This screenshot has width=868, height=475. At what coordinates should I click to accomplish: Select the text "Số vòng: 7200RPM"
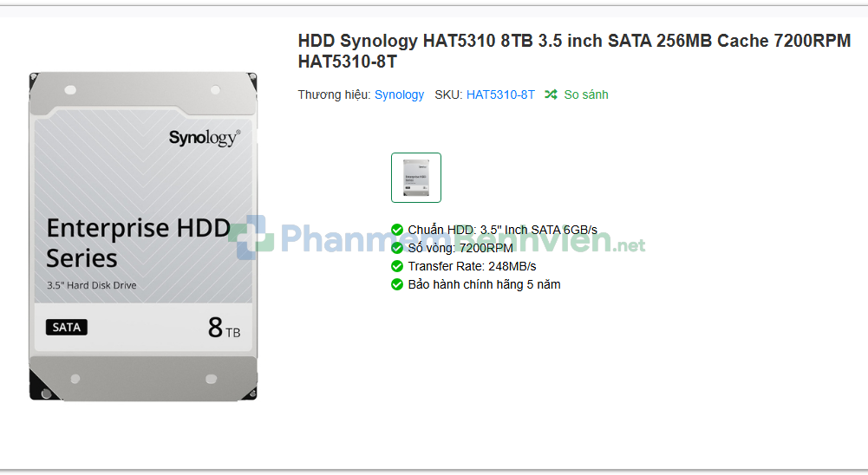(x=460, y=248)
